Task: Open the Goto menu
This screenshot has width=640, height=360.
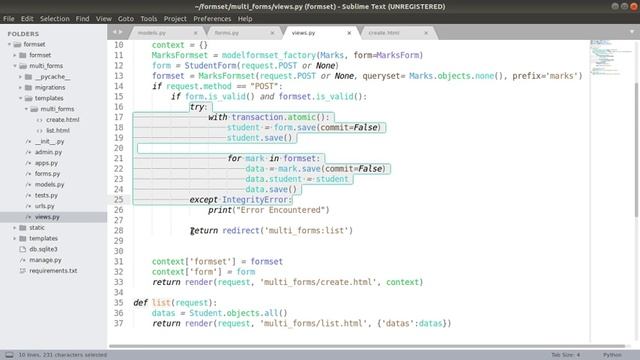Action: [x=126, y=19]
